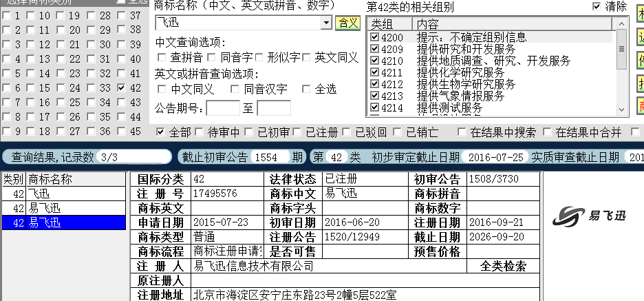The image size is (644, 301).
Task: Select the highlighted blue 易飞迅 row
Action: point(64,223)
